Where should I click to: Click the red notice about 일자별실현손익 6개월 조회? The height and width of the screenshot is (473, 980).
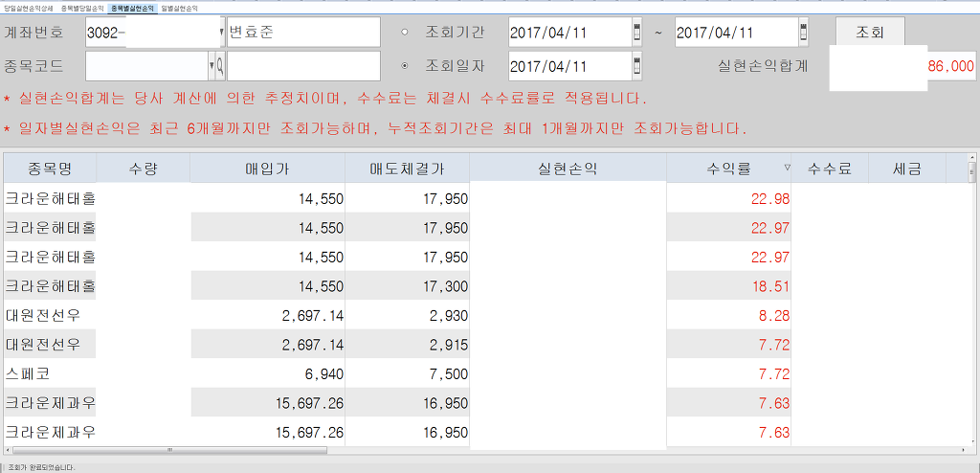(x=375, y=129)
